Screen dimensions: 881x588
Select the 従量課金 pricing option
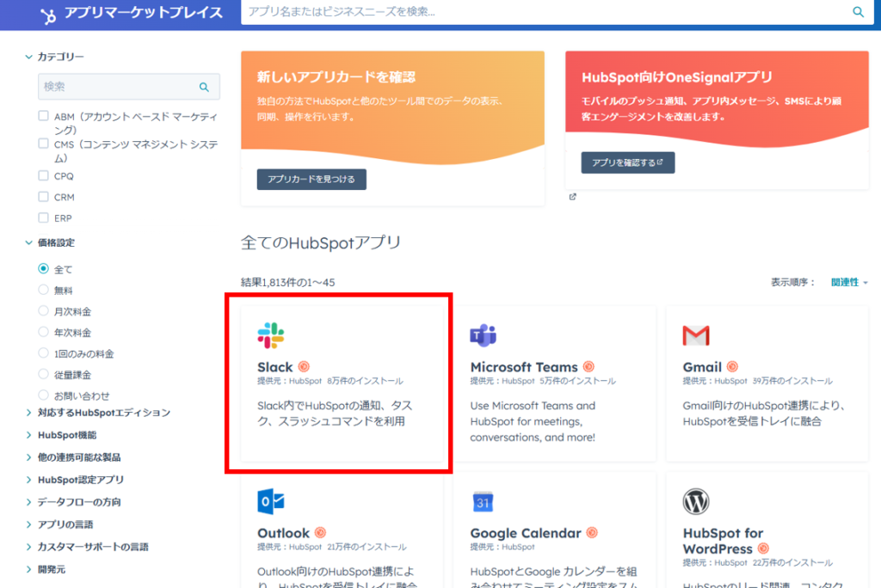point(43,374)
